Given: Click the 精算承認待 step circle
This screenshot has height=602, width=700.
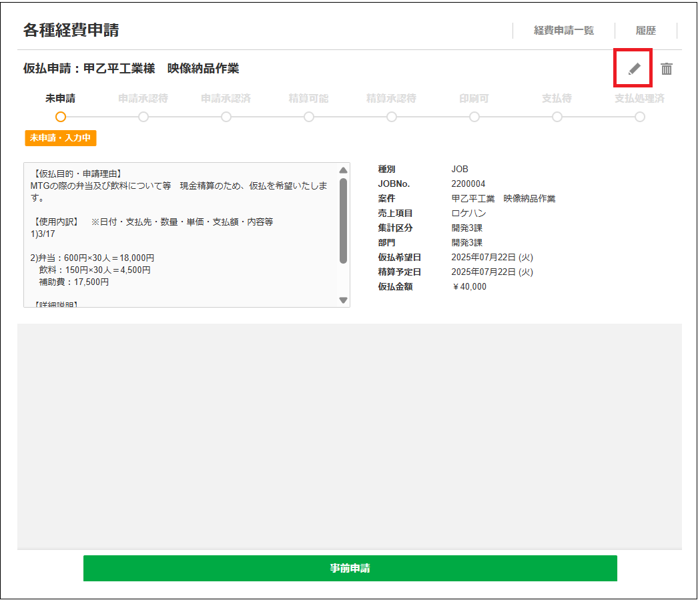Looking at the screenshot, I should 392,117.
